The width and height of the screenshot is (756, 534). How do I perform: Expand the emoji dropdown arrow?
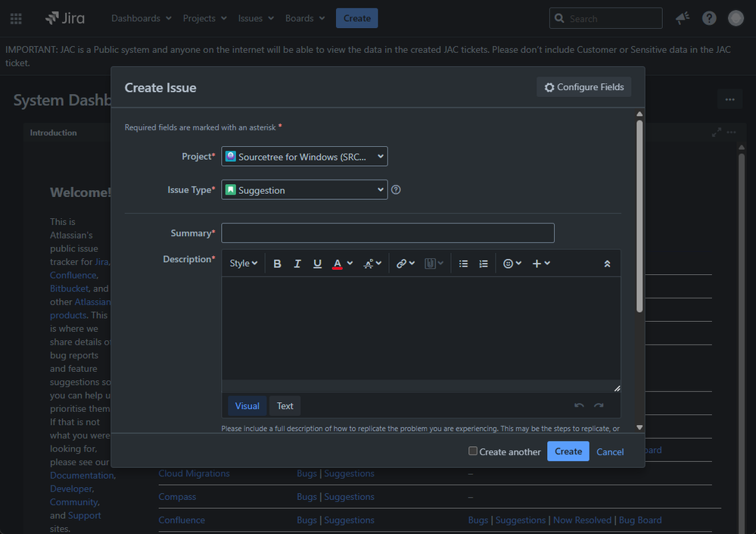[x=519, y=264]
